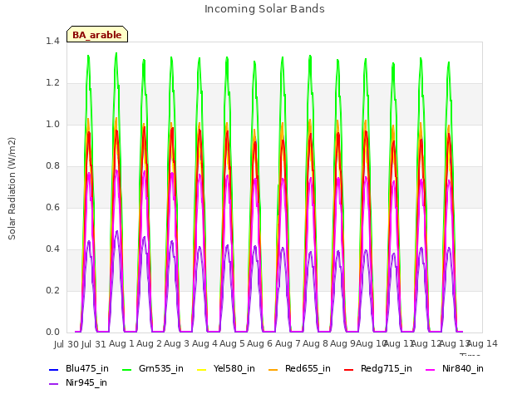Click the Aug 4 x-axis date label
This screenshot has height=399, width=532.
coord(204,343)
